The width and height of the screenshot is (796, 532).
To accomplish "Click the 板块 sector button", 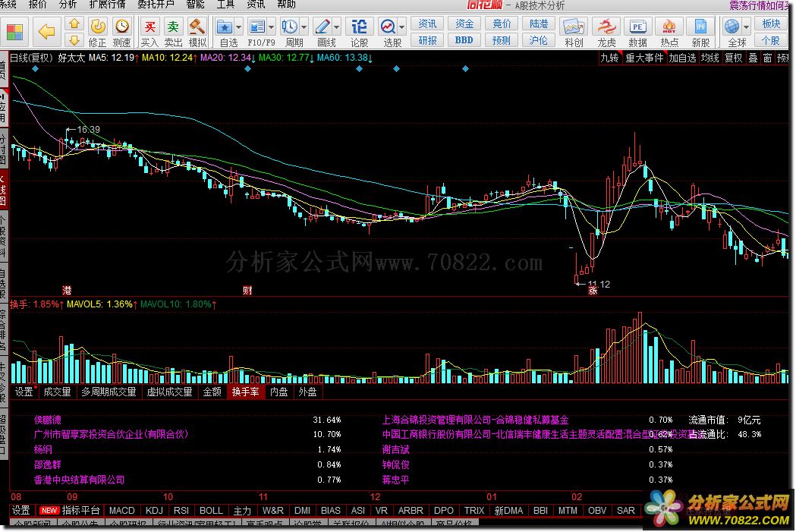I will (771, 24).
